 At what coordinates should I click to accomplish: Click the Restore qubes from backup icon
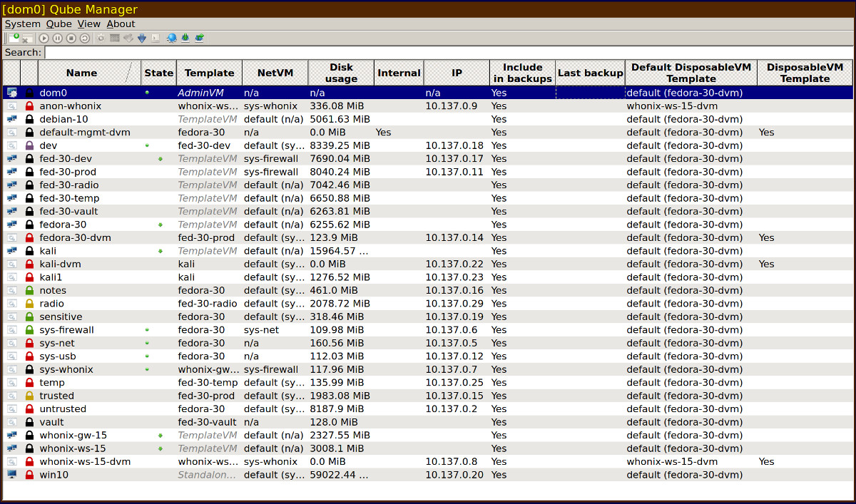point(199,38)
